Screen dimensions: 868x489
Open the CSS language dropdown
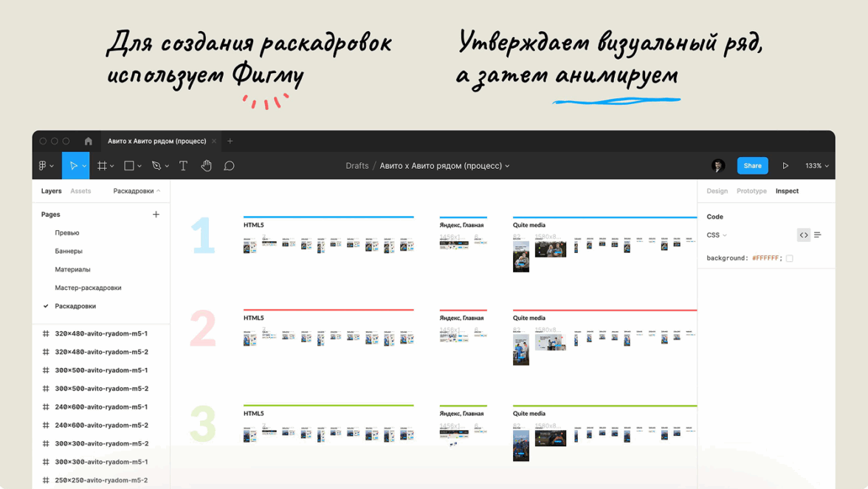[x=716, y=235]
